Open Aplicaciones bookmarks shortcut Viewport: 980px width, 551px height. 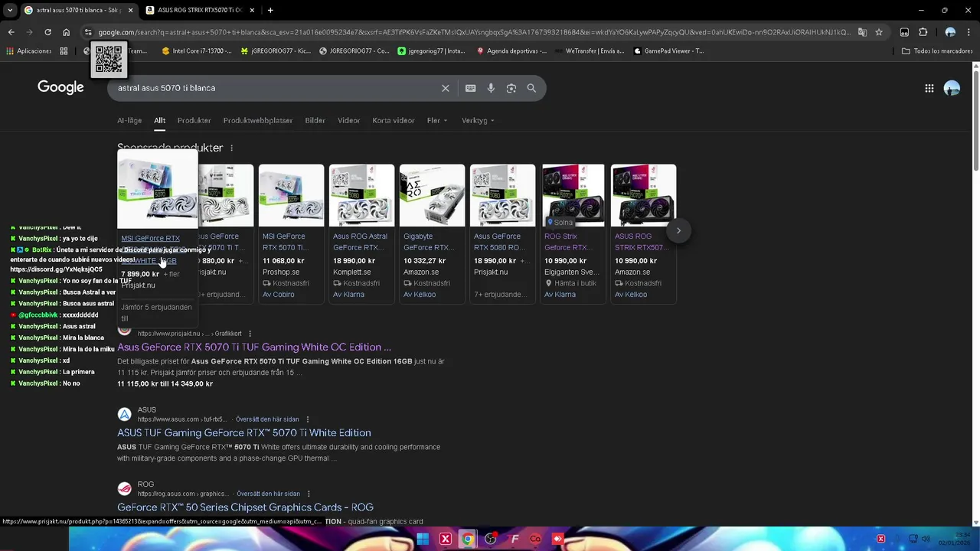coord(28,51)
